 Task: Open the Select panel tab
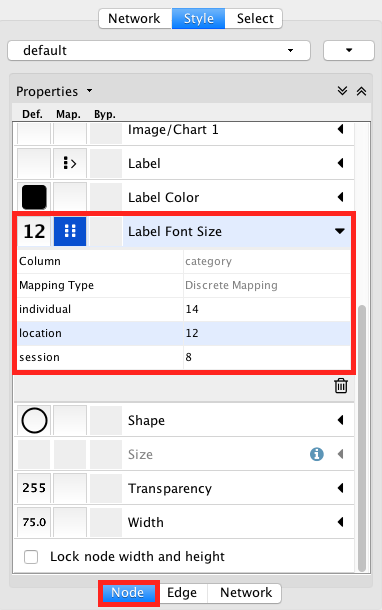click(x=255, y=18)
